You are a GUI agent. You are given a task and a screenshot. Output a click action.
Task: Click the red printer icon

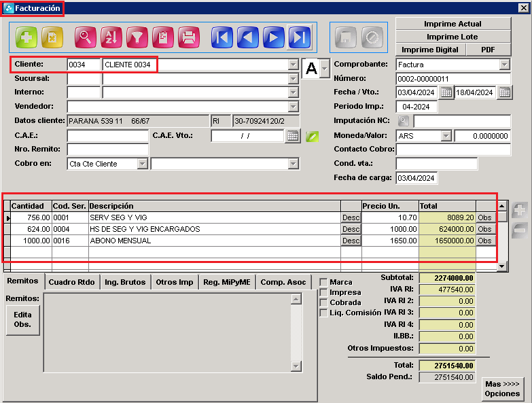189,37
